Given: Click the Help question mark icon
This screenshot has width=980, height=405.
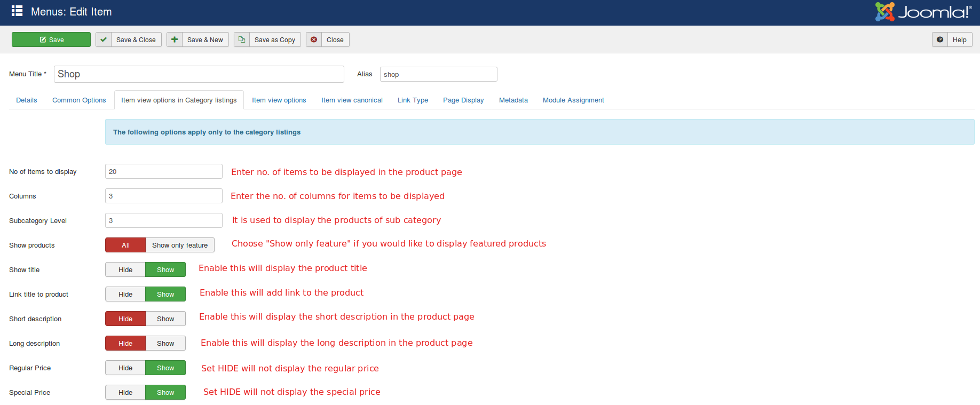Looking at the screenshot, I should coord(940,39).
